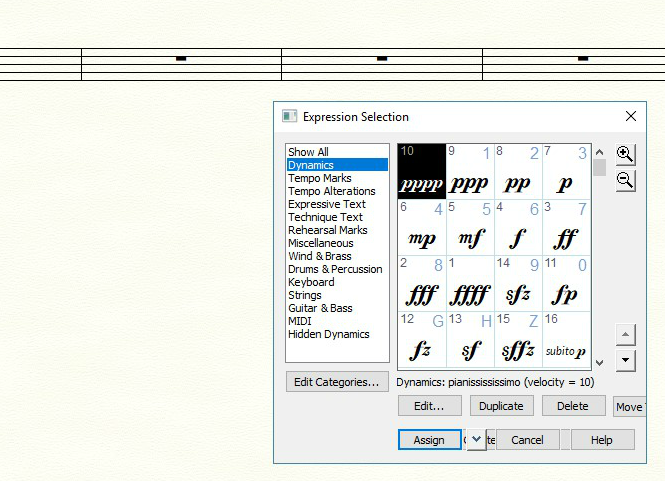Choose the fortissimo (ff) dynamic

[566, 227]
